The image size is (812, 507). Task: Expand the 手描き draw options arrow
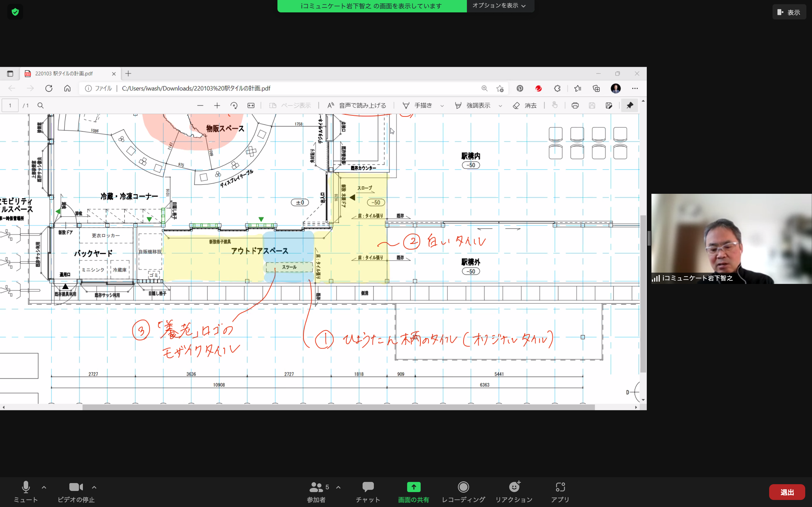[x=442, y=106]
